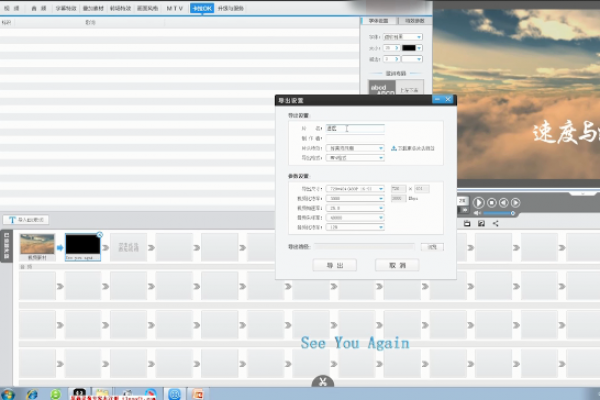Viewport: 600px width, 400px height.
Task: Switch to 特效参数 panel tab
Action: click(x=415, y=21)
